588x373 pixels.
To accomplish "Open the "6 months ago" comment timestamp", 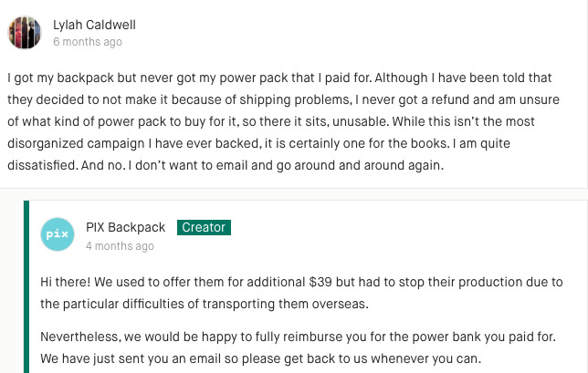I will pos(87,42).
